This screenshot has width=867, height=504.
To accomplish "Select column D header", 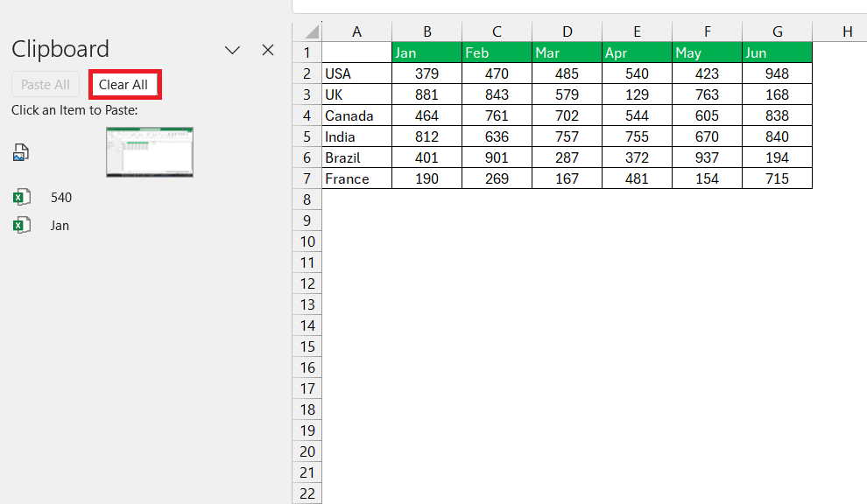I will pyautogui.click(x=567, y=31).
